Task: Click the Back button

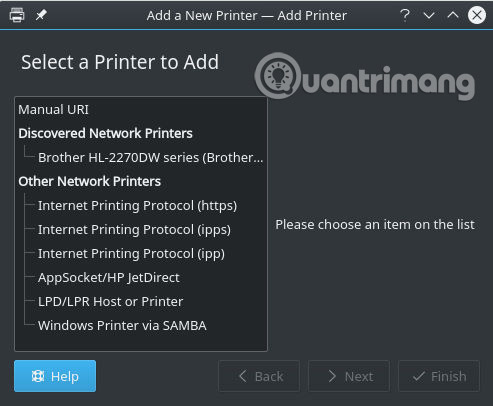Action: [259, 376]
